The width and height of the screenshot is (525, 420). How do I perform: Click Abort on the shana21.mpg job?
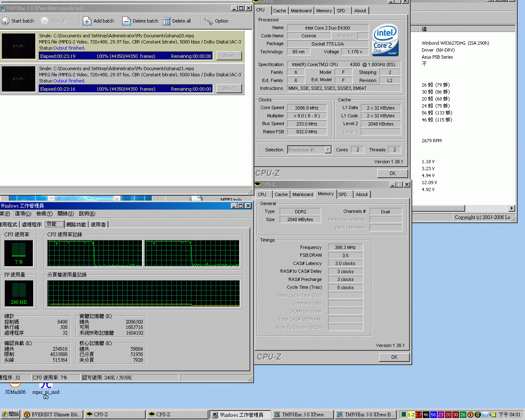[229, 89]
